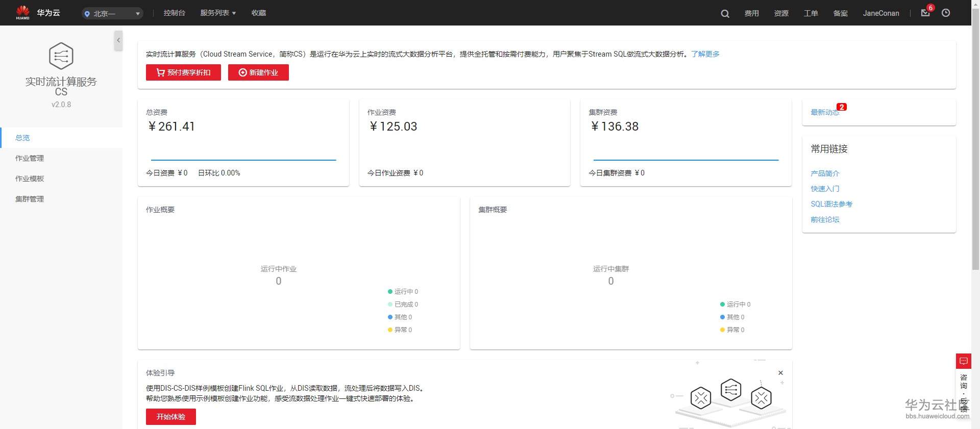Follow the 了解更多 link
This screenshot has width=980, height=429.
click(x=705, y=54)
